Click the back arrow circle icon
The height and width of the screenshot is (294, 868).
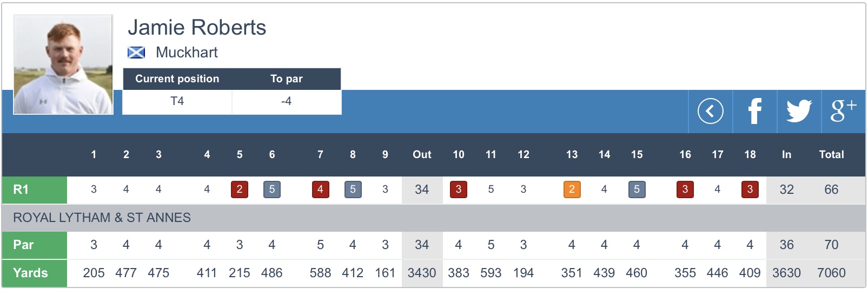[710, 112]
